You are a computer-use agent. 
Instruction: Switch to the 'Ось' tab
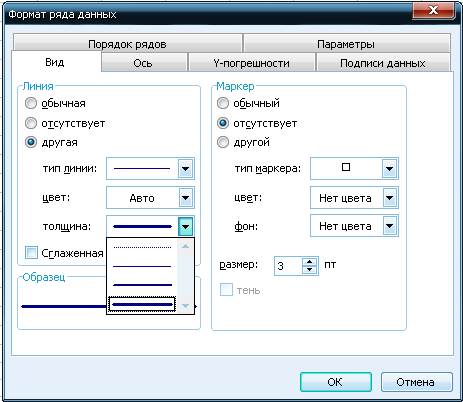click(143, 63)
